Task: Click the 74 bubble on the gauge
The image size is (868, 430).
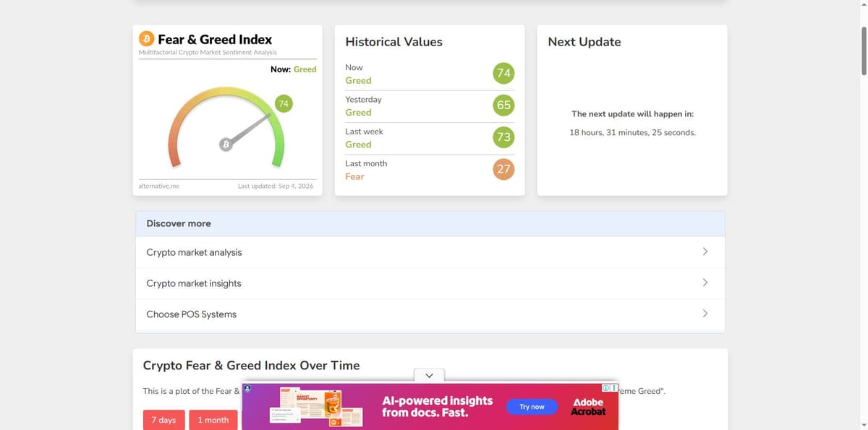Action: [x=283, y=104]
